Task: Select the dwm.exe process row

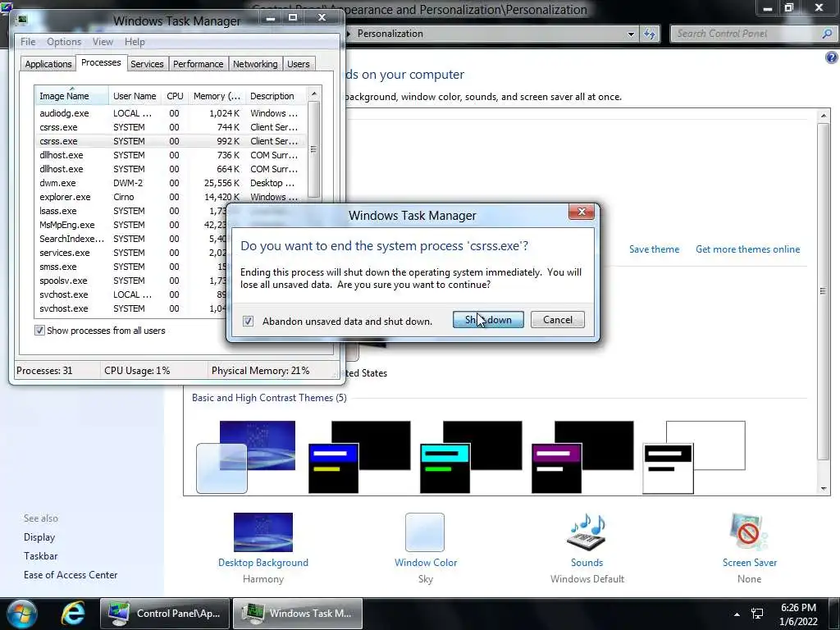Action: pyautogui.click(x=171, y=183)
